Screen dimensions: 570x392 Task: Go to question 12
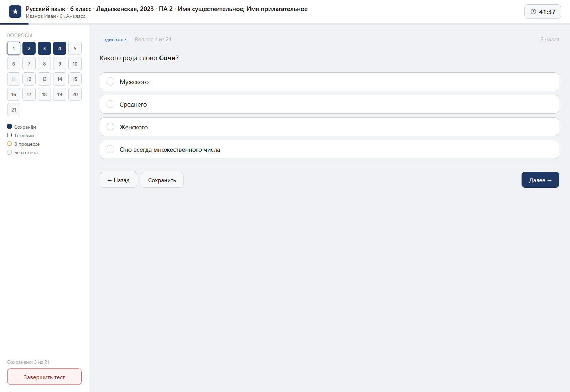[x=29, y=79]
